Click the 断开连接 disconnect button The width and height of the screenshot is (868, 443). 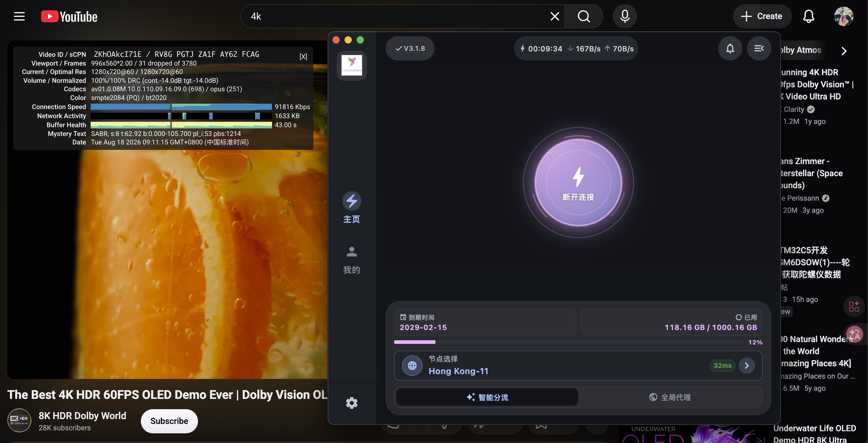[x=578, y=183]
